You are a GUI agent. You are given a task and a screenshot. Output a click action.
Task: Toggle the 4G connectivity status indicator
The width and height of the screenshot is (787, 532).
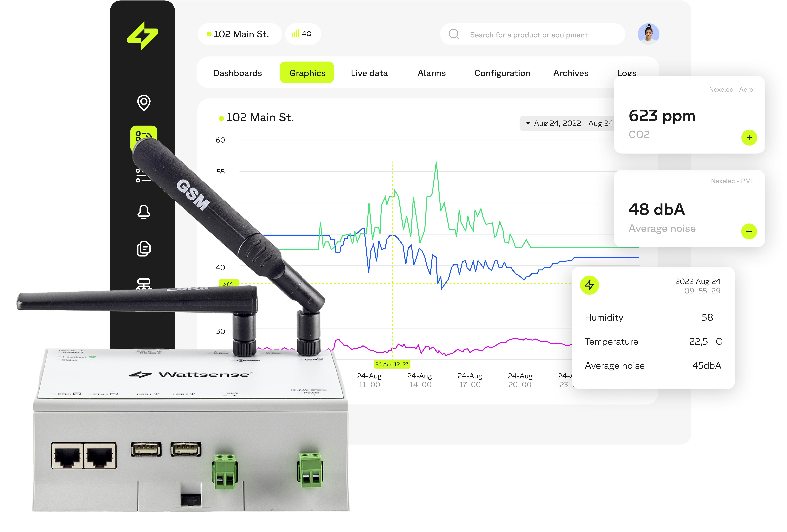[303, 34]
